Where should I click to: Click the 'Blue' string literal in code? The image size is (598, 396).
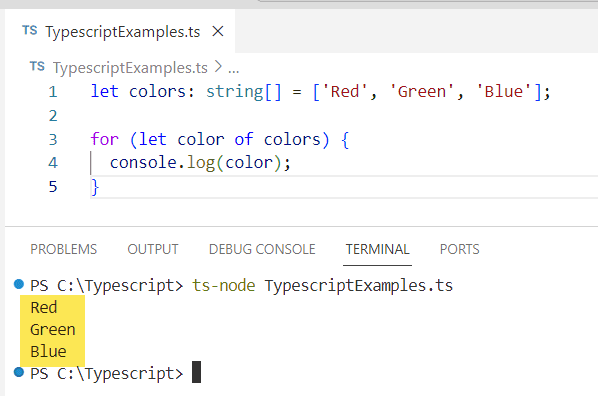[503, 92]
